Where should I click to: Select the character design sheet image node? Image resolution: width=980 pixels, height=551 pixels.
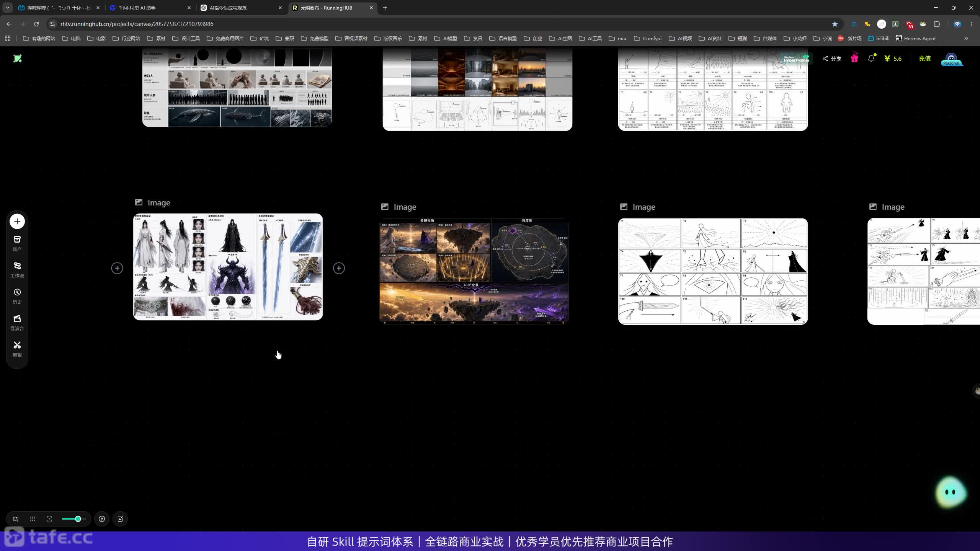(x=228, y=267)
